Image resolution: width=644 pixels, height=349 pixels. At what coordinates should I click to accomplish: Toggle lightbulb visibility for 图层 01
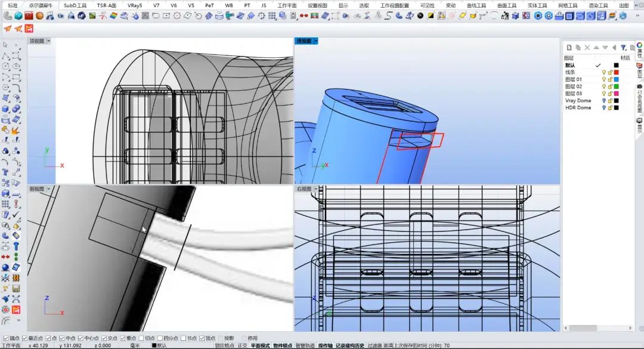click(x=603, y=79)
